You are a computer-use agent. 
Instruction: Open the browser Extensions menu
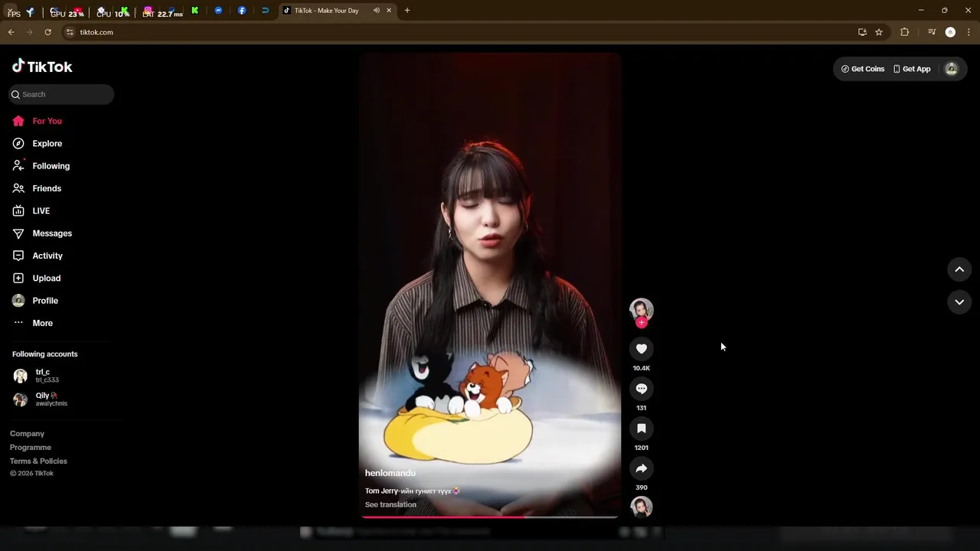click(x=905, y=32)
